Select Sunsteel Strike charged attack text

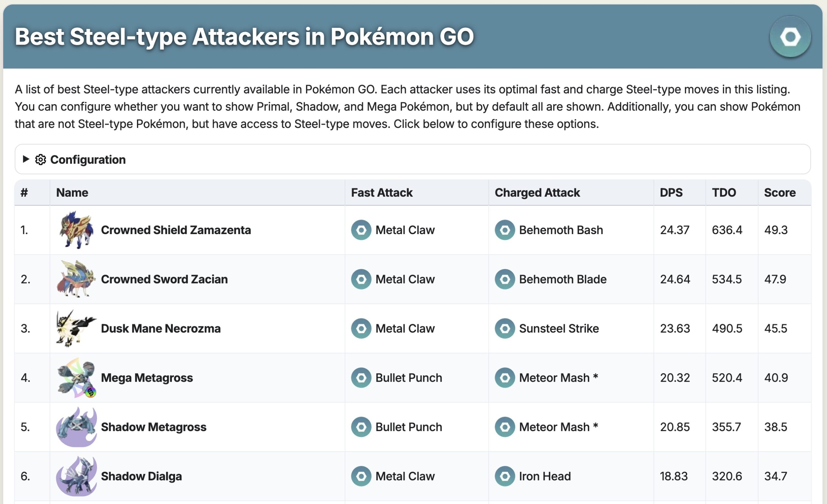click(559, 328)
